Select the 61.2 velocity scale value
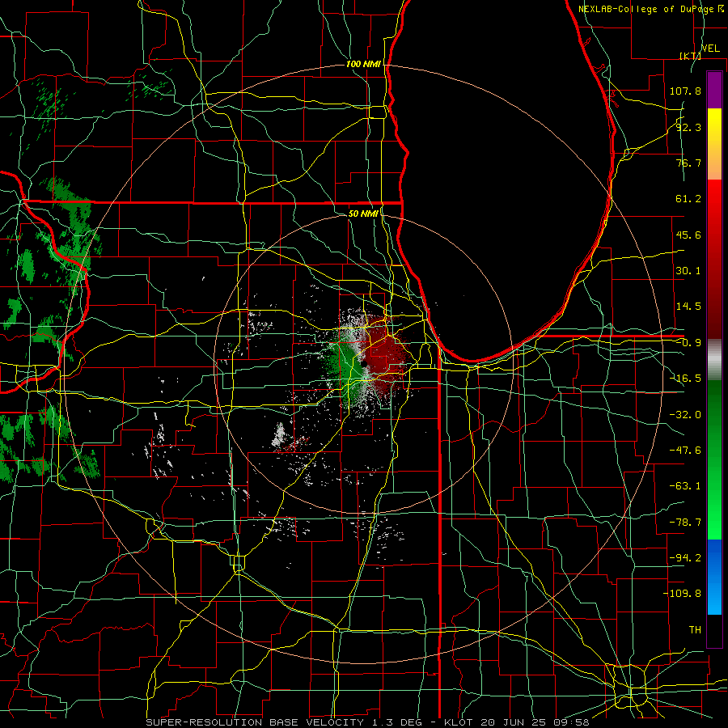Viewport: 728px width, 728px height. coord(688,199)
